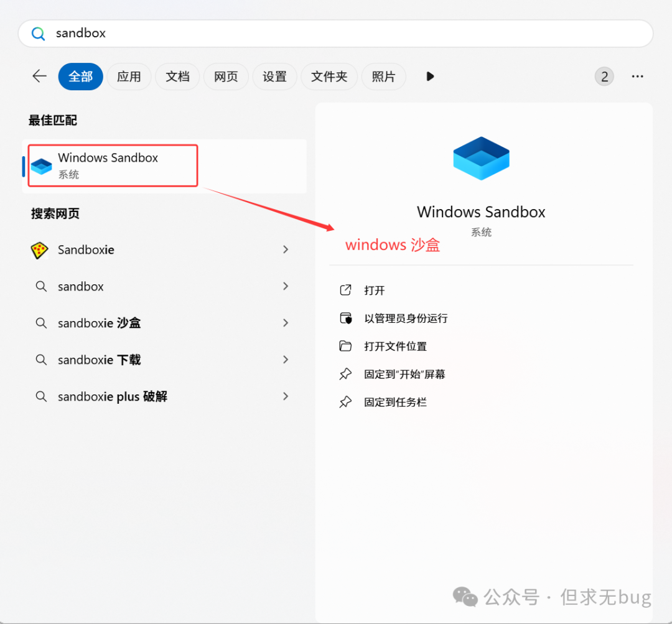Click 固定到任务栏 to pin to taskbar
Image resolution: width=672 pixels, height=624 pixels.
pos(395,403)
